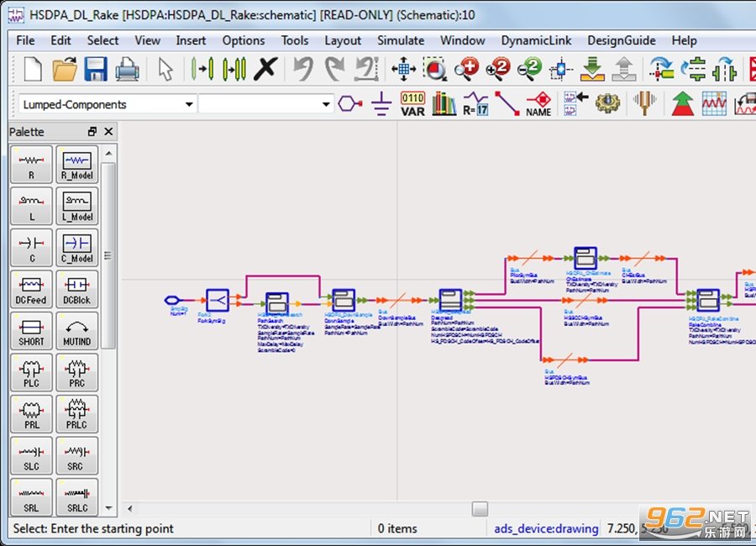Viewport: 756px width, 546px height.
Task: Select the C_Model palette item
Action: pos(77,248)
